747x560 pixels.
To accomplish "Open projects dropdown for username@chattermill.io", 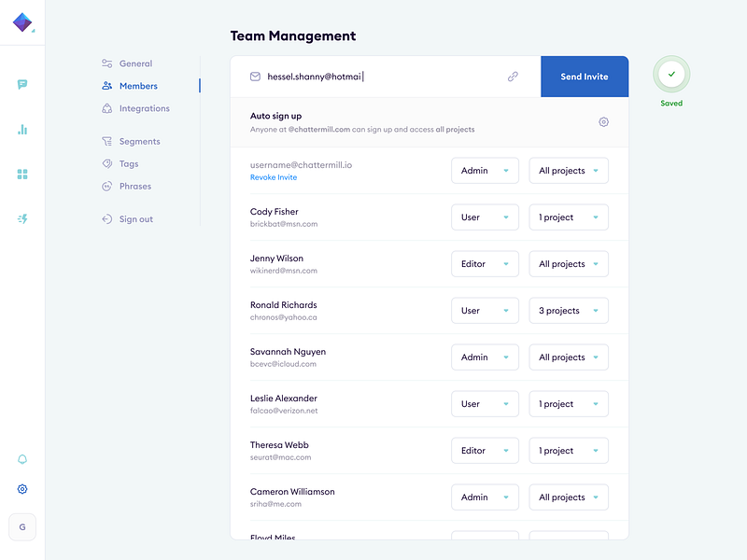I will (569, 171).
